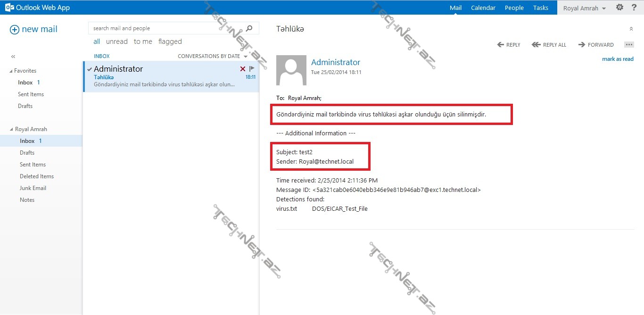
Task: Open the Conversations by Date dropdown
Action: tap(212, 56)
